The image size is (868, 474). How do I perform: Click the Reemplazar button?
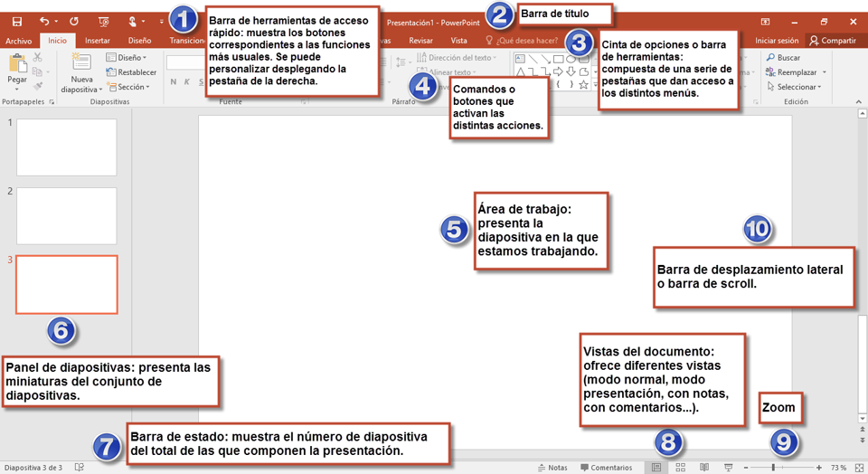[791, 72]
